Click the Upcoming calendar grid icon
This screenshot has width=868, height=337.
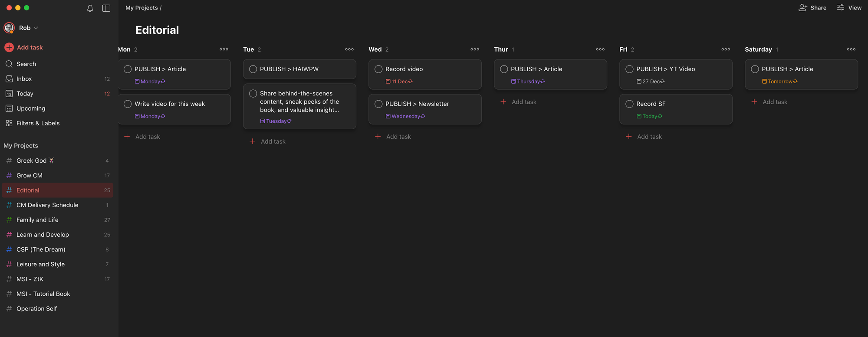9,108
